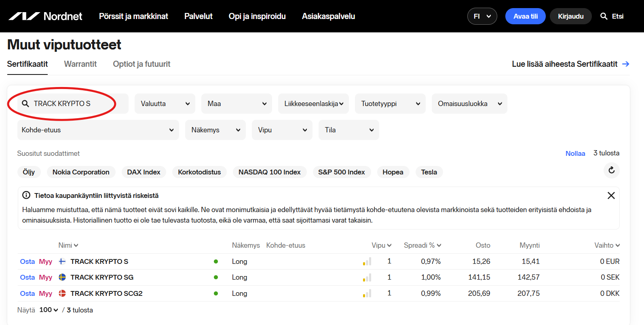
Task: Click the arrow next to Lue lisää Sertifikaatit
Action: point(625,64)
